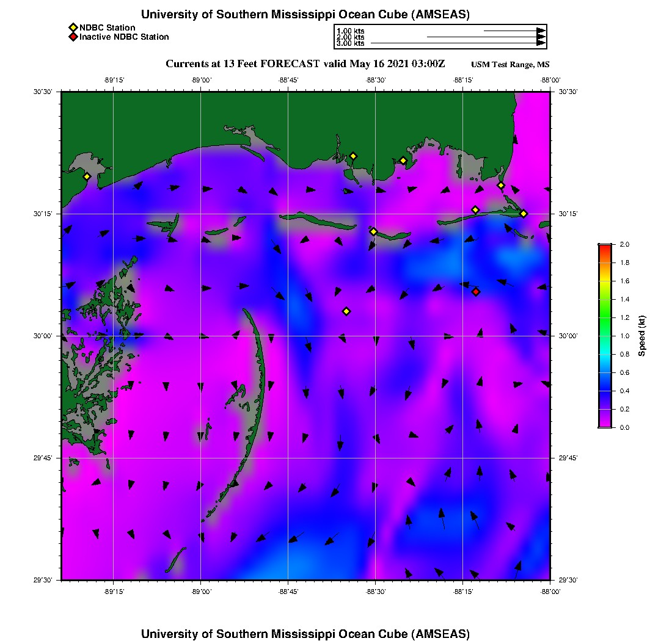The image size is (672, 641).
Task: Click the 29°30' latitude label on the left axis
Action: (42, 580)
